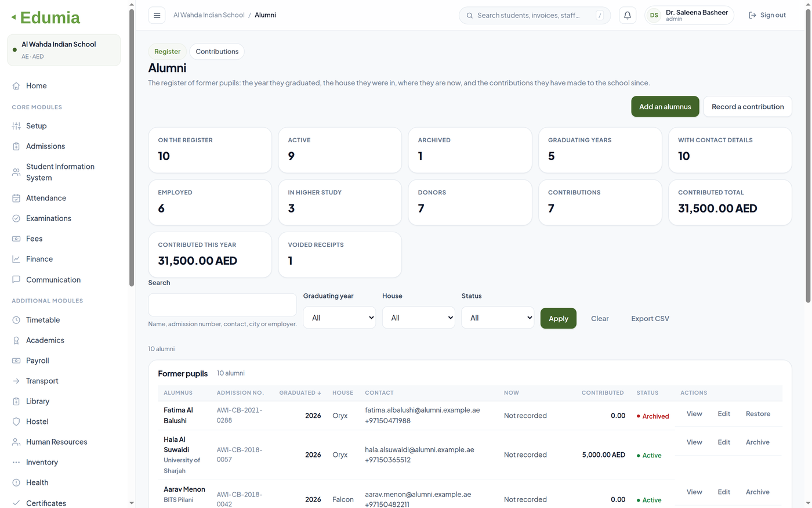Click the Library book icon
The height and width of the screenshot is (508, 812).
(16, 401)
